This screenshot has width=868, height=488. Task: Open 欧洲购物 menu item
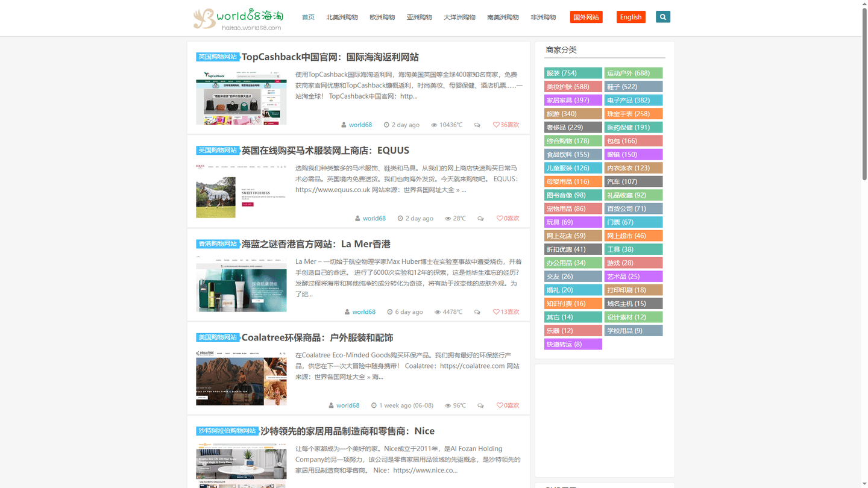click(x=382, y=17)
